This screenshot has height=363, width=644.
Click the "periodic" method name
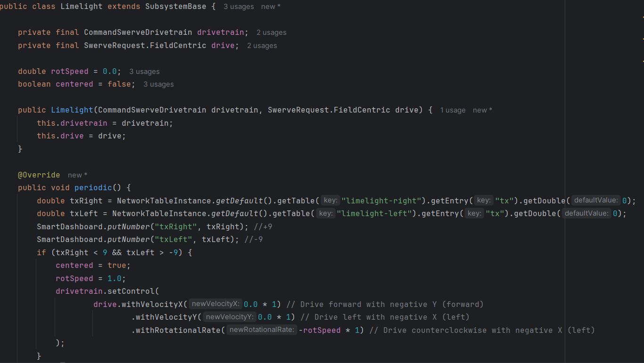click(x=93, y=188)
